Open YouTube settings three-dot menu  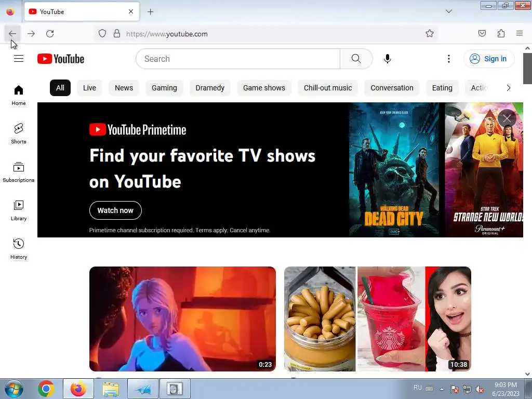click(448, 59)
